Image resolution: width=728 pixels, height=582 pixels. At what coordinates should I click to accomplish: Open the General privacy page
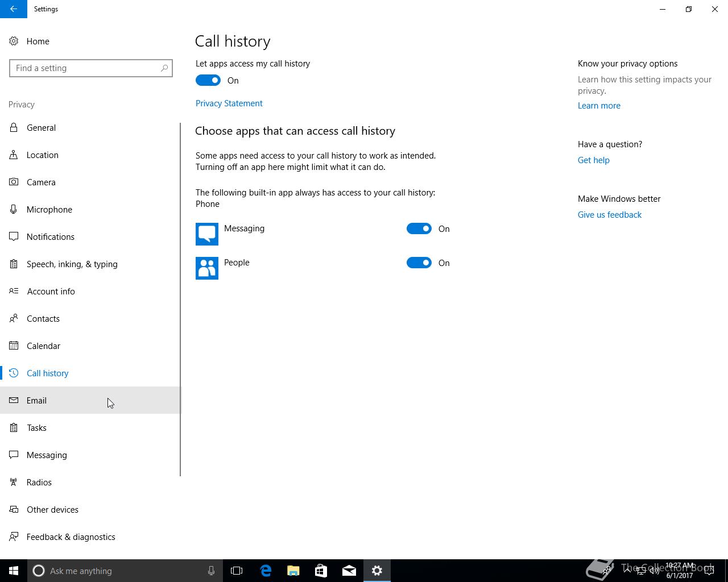(x=90, y=127)
